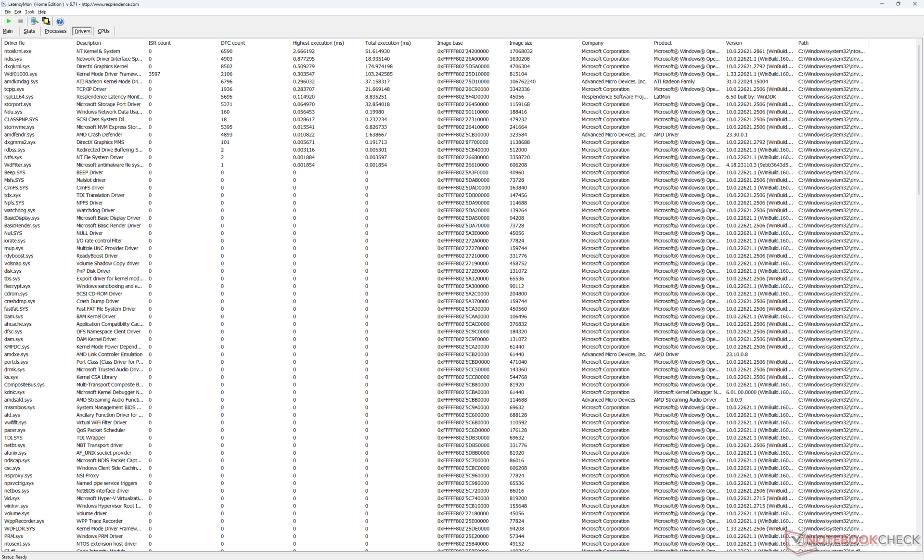Switch to the CPUs tab
924x560 pixels.
tap(103, 31)
